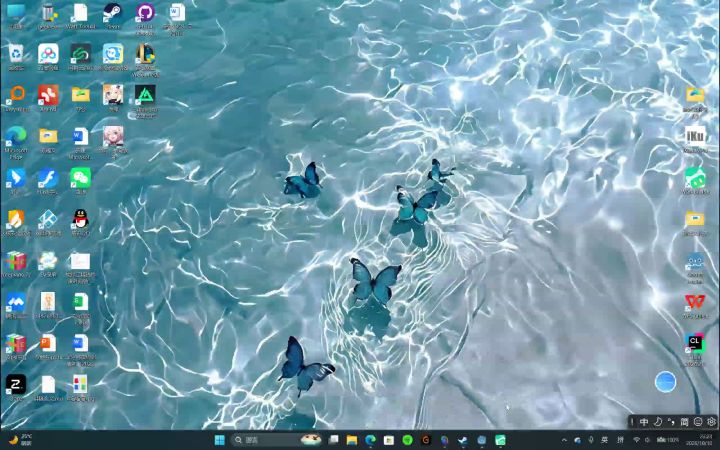The height and width of the screenshot is (450, 720).
Task: Open the clock and date in tray
Action: [x=699, y=440]
